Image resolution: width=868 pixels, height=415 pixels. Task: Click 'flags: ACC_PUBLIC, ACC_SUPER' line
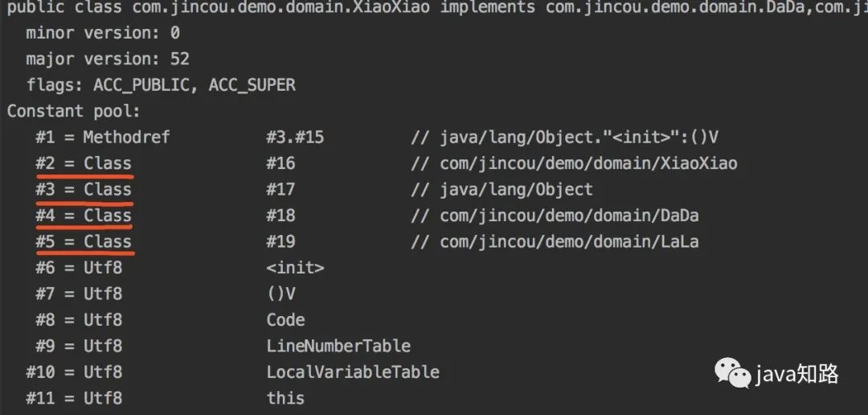[x=161, y=85]
